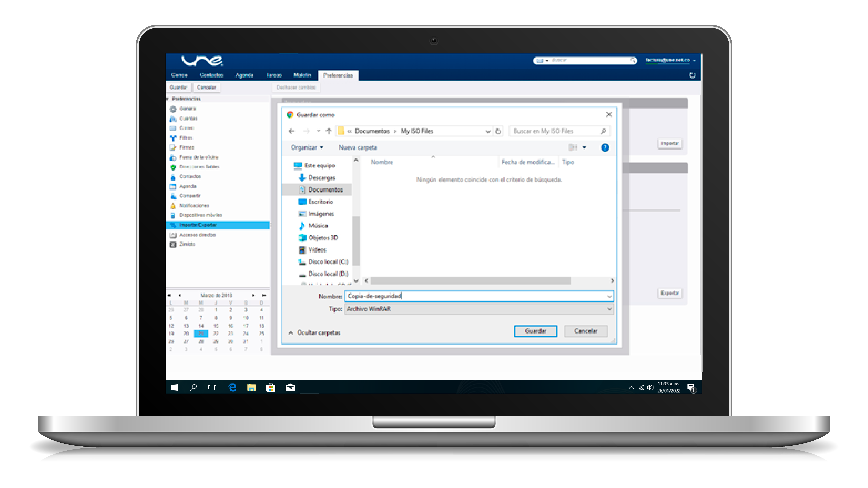Click the Zimbra refresh icon at top right
Screen dimensions: 868x488
(x=692, y=75)
